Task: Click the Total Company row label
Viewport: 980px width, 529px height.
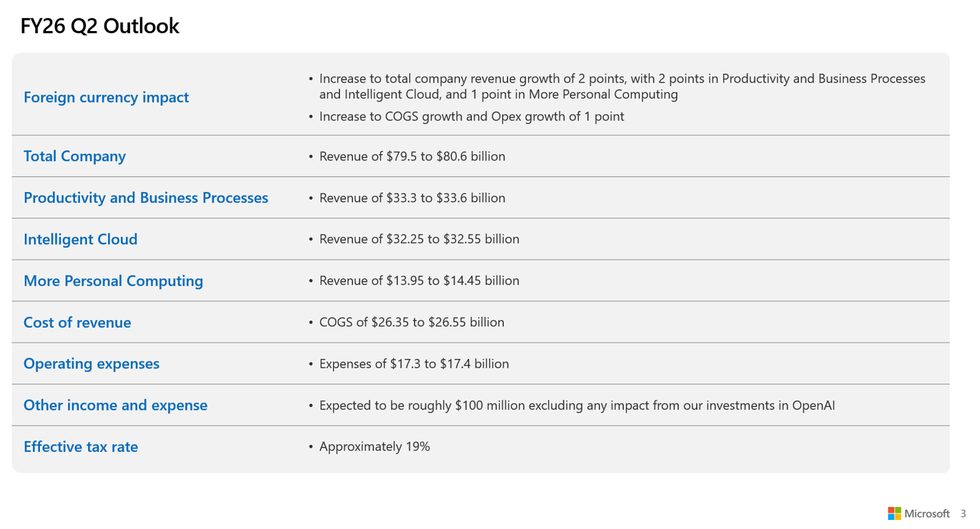Action: pyautogui.click(x=74, y=156)
